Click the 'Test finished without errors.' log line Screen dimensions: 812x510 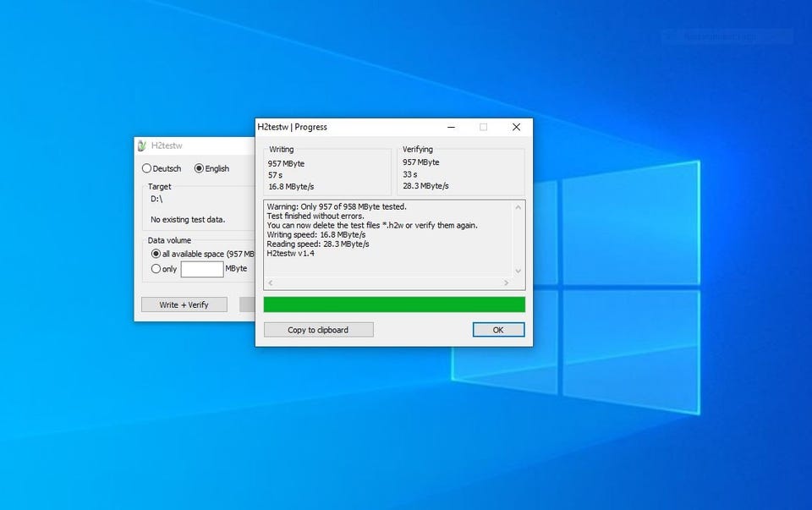click(315, 216)
